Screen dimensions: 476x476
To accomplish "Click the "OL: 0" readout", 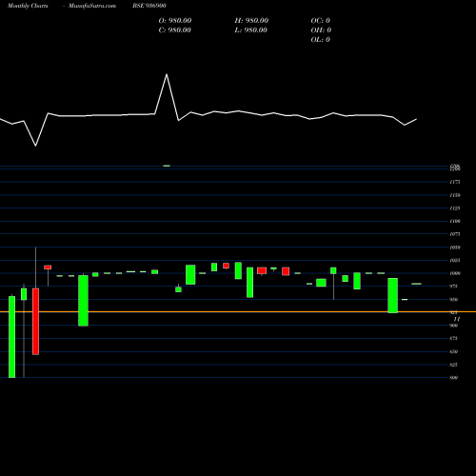I will tap(321, 40).
